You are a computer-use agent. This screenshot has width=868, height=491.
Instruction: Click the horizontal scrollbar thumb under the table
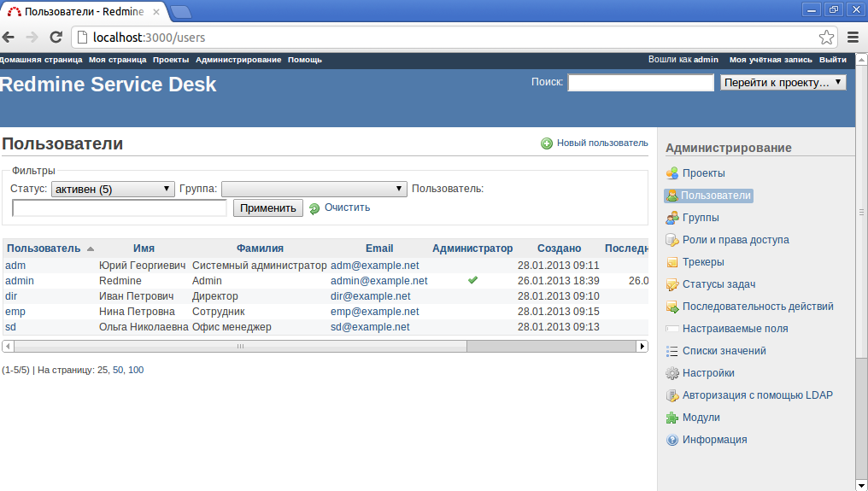(x=240, y=347)
